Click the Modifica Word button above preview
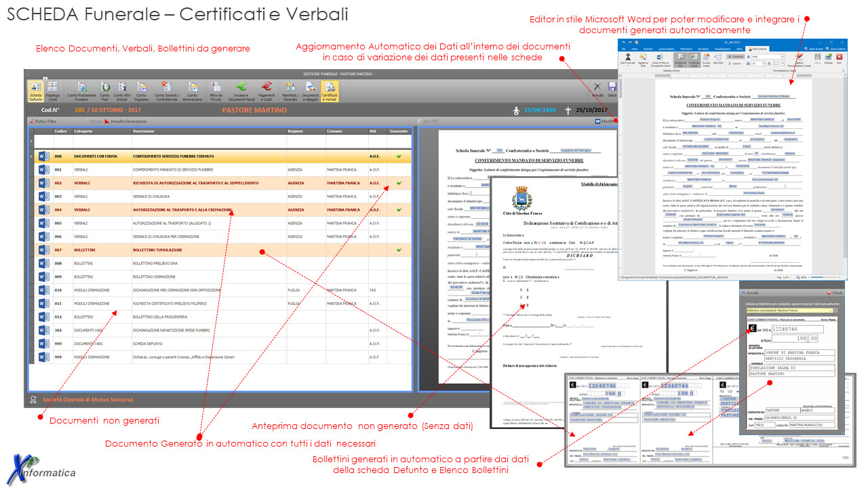 (606, 121)
